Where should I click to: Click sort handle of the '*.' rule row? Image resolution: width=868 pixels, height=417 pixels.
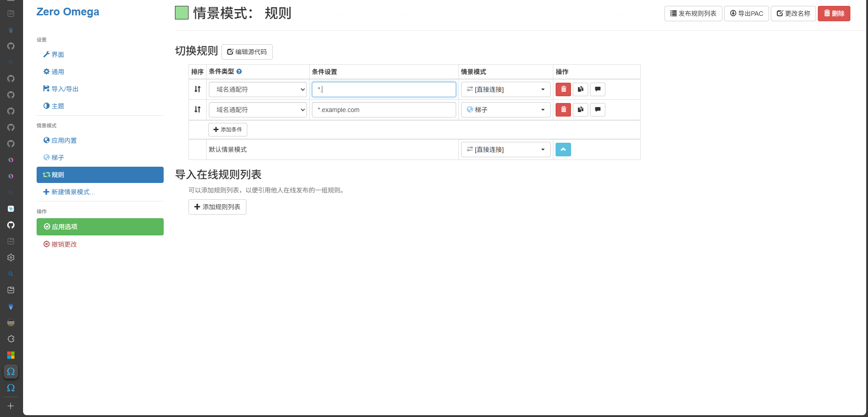(x=198, y=89)
